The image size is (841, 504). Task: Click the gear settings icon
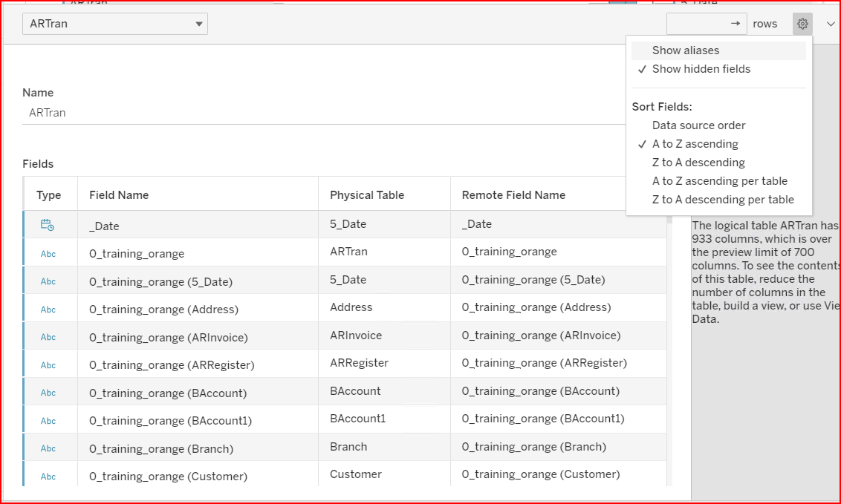point(802,24)
